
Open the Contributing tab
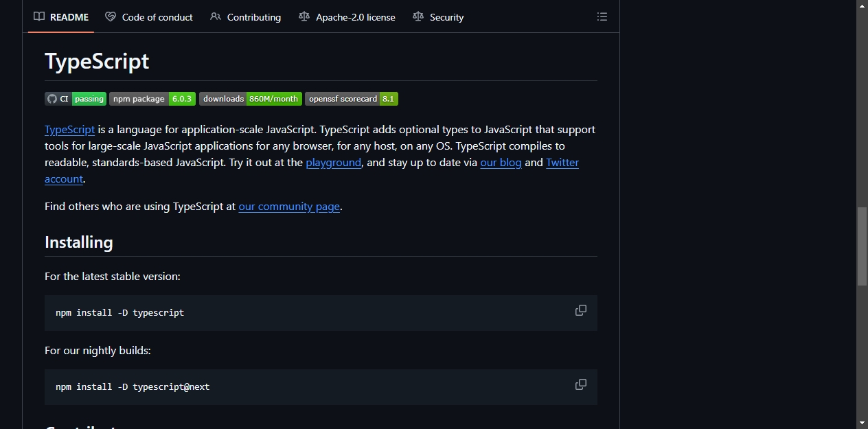(246, 17)
